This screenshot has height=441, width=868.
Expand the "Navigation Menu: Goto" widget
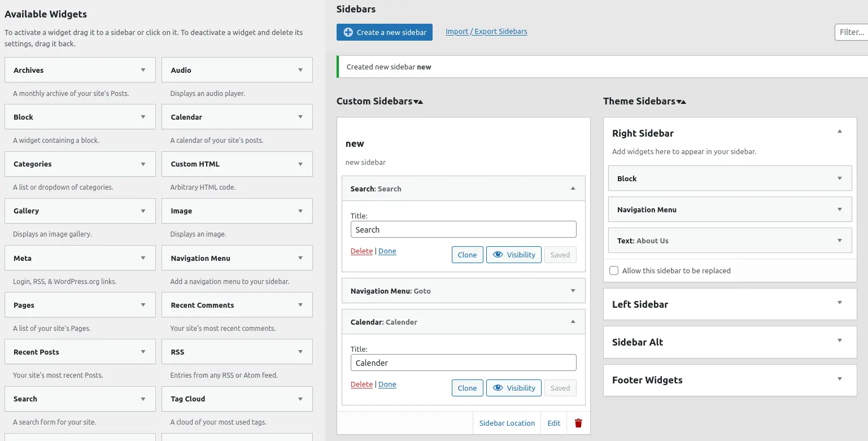click(x=573, y=290)
